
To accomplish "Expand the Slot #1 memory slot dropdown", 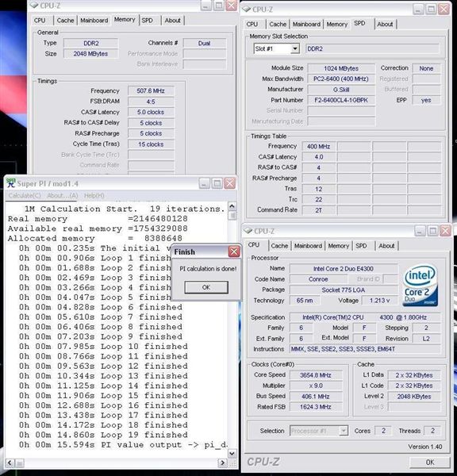I will [x=294, y=48].
